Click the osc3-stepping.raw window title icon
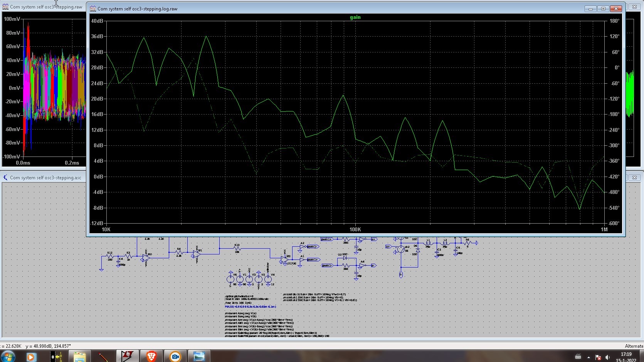644x362 pixels. [x=5, y=7]
